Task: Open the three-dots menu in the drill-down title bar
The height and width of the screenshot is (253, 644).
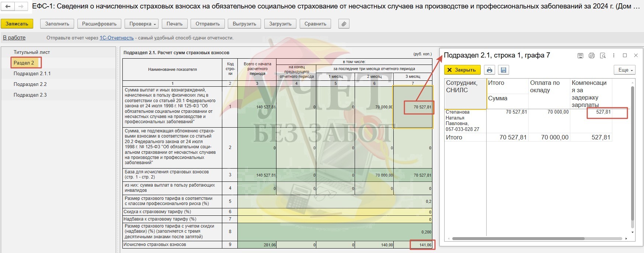Action: pyautogui.click(x=614, y=55)
